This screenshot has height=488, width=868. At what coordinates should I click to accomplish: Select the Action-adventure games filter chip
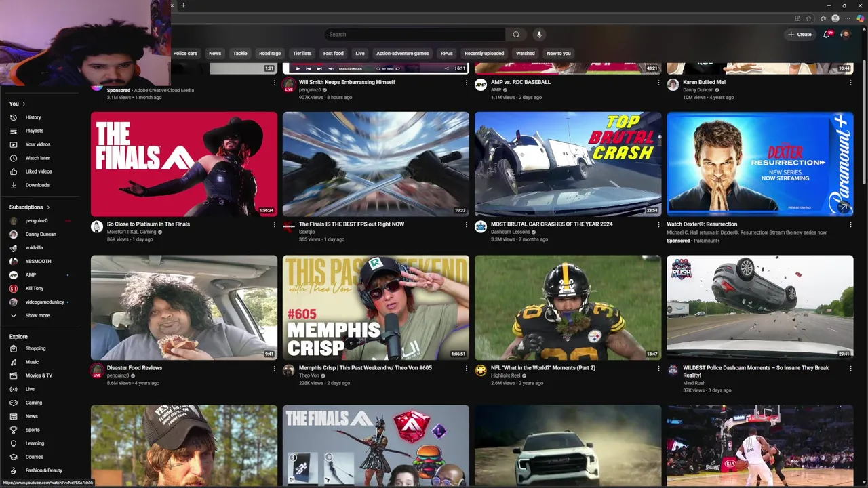(403, 53)
